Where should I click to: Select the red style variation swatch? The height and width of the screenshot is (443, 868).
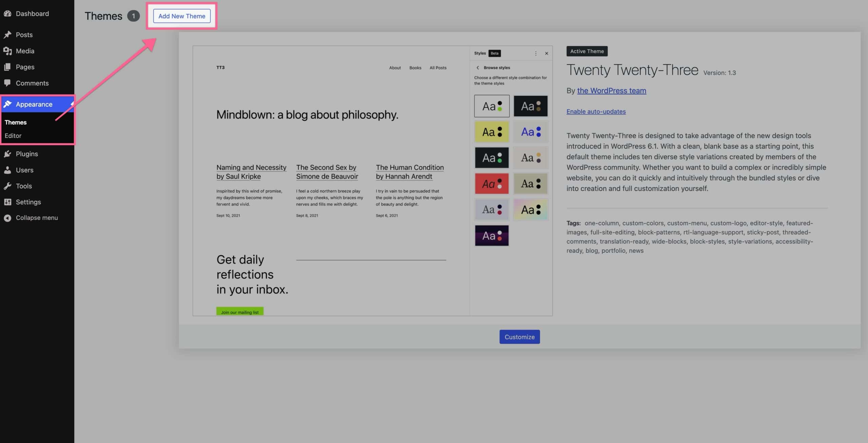pyautogui.click(x=491, y=184)
